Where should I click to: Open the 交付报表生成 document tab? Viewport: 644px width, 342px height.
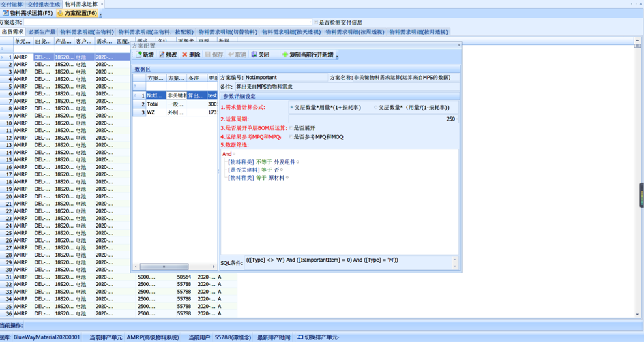tap(44, 4)
